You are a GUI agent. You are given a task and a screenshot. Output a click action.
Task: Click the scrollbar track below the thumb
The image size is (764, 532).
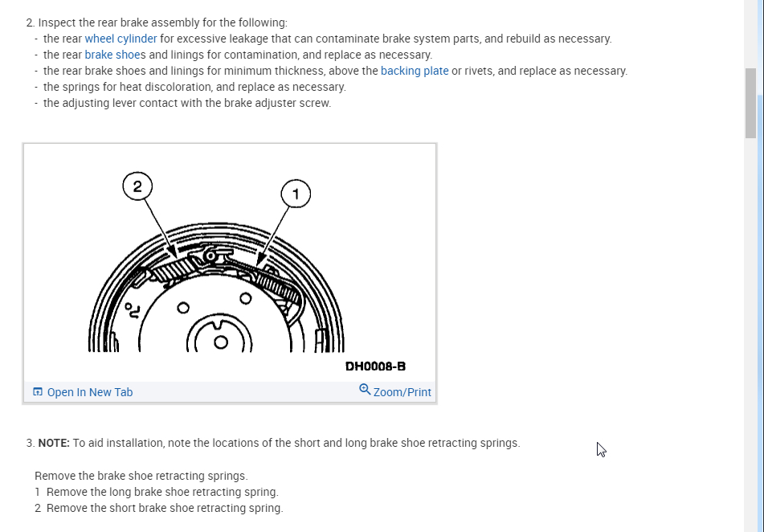coord(750,321)
